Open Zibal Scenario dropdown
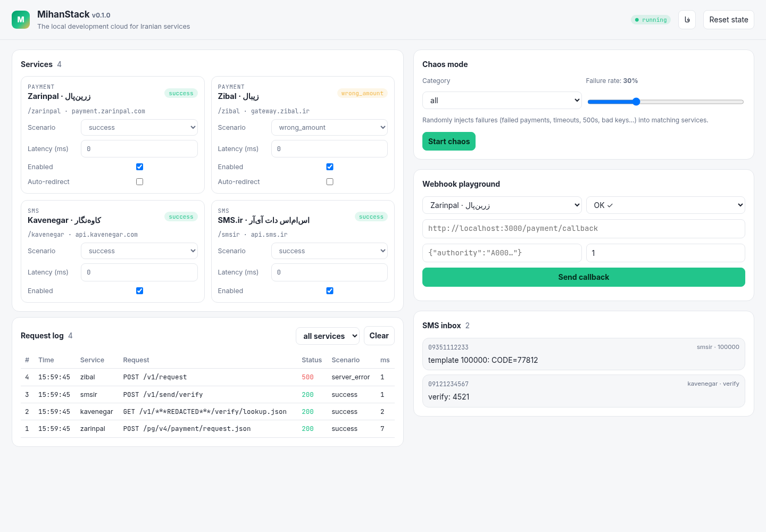Viewport: 766px width, 532px height. pos(329,128)
